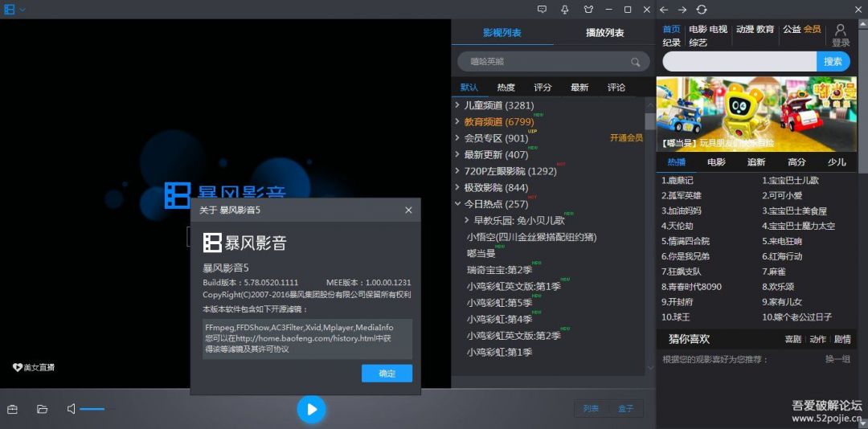Open the 美女直播 heart icon link
Image resolution: width=868 pixels, height=429 pixels.
coord(33,368)
